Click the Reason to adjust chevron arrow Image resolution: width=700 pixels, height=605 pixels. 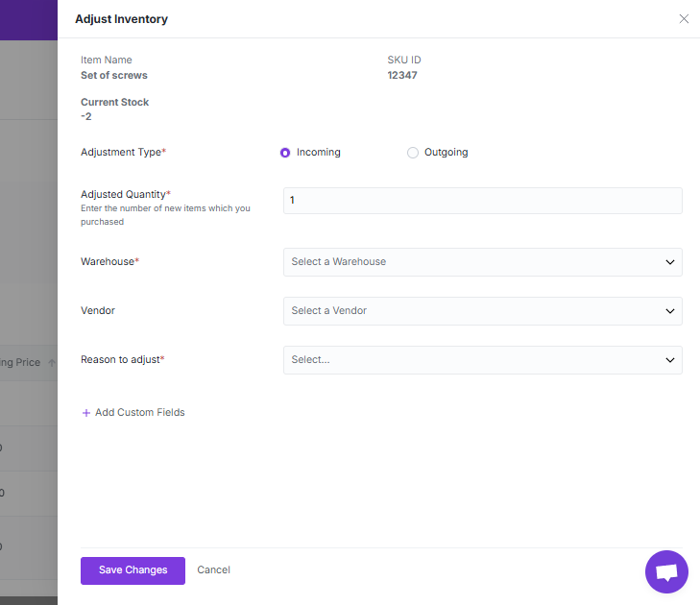[x=669, y=360]
